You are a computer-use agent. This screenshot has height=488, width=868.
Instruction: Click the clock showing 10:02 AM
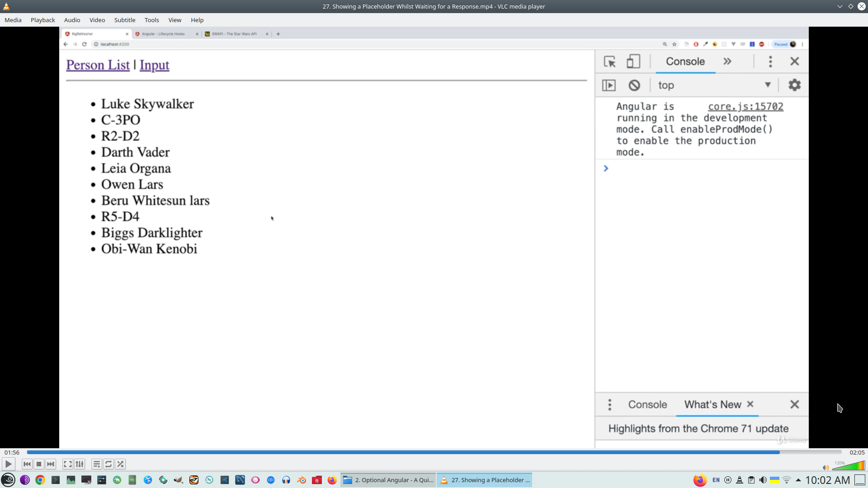coord(827,480)
